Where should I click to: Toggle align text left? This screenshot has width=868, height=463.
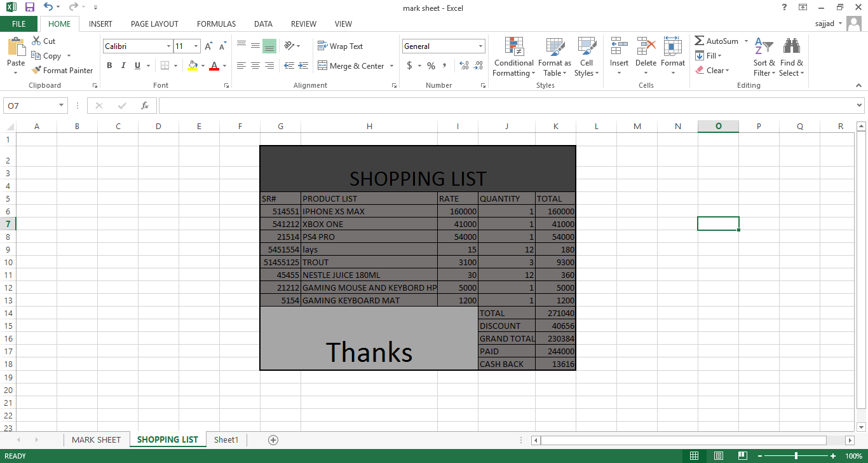pyautogui.click(x=241, y=66)
